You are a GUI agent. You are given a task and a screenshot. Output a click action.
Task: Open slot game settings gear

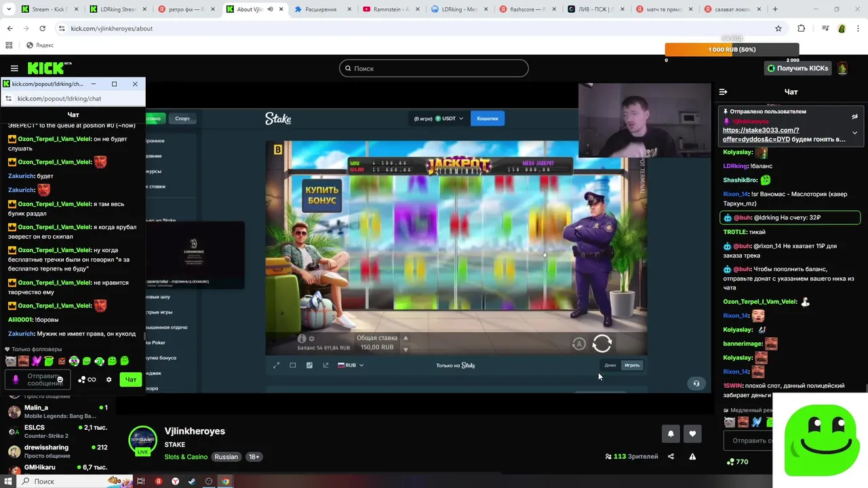pyautogui.click(x=311, y=338)
